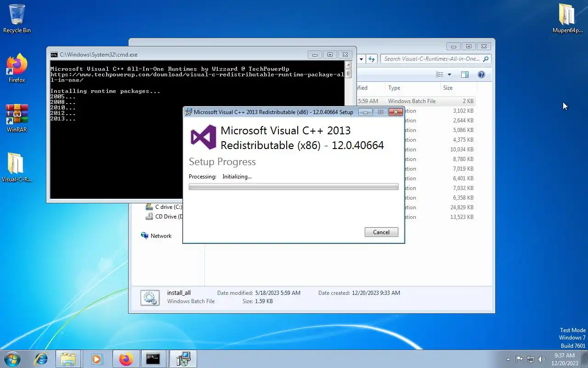
Task: Change your view icon in Explorer toolbar
Action: 440,75
